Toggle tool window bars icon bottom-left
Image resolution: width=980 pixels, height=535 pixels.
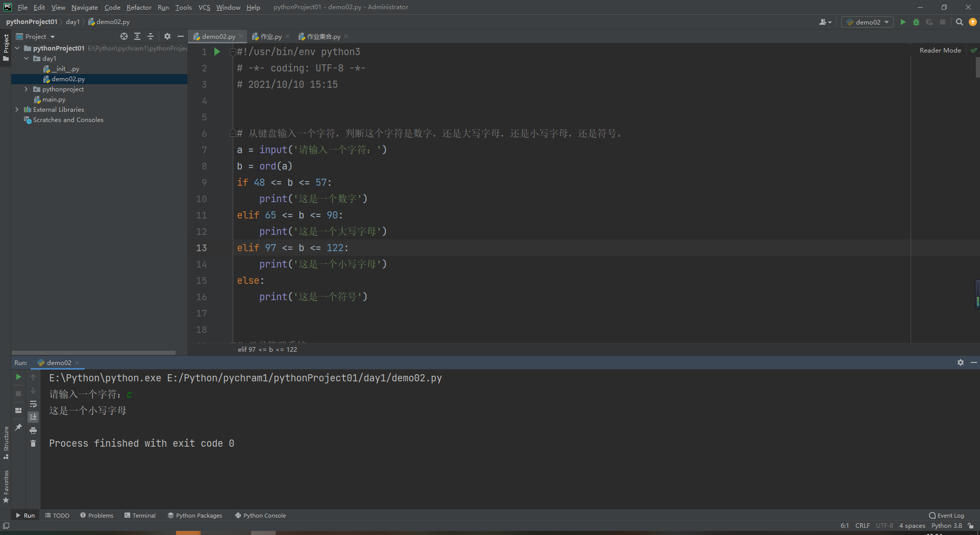[x=6, y=525]
